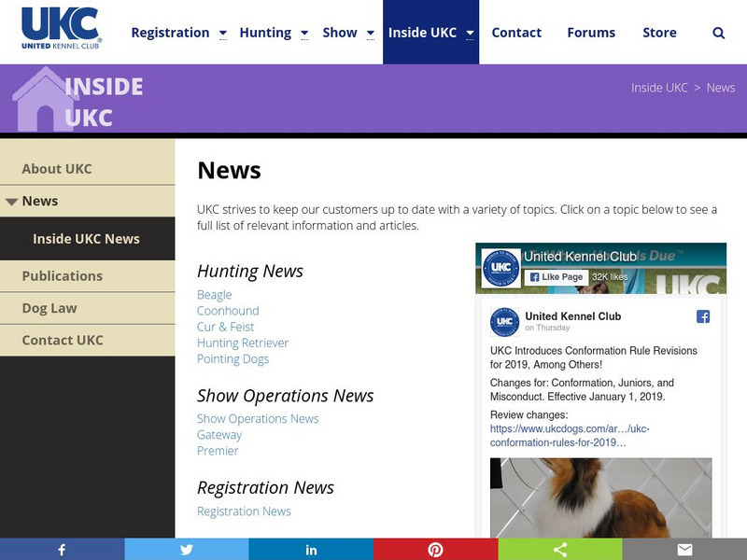This screenshot has width=747, height=560.
Task: Go to the Store menu item
Action: 659,33
